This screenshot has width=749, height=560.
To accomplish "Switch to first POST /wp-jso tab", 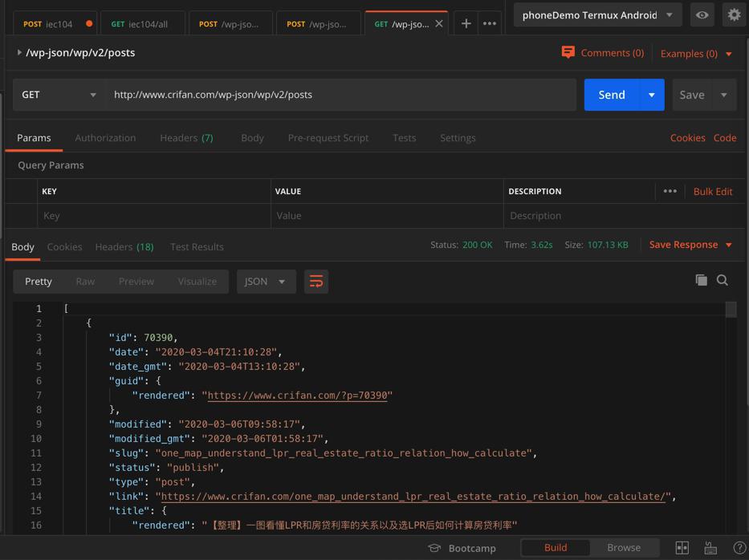I will (230, 23).
